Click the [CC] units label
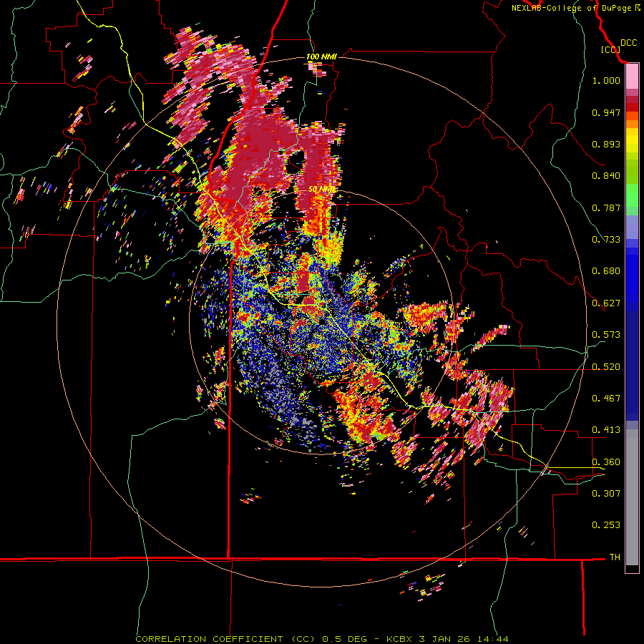The width and height of the screenshot is (644, 644). [x=610, y=49]
